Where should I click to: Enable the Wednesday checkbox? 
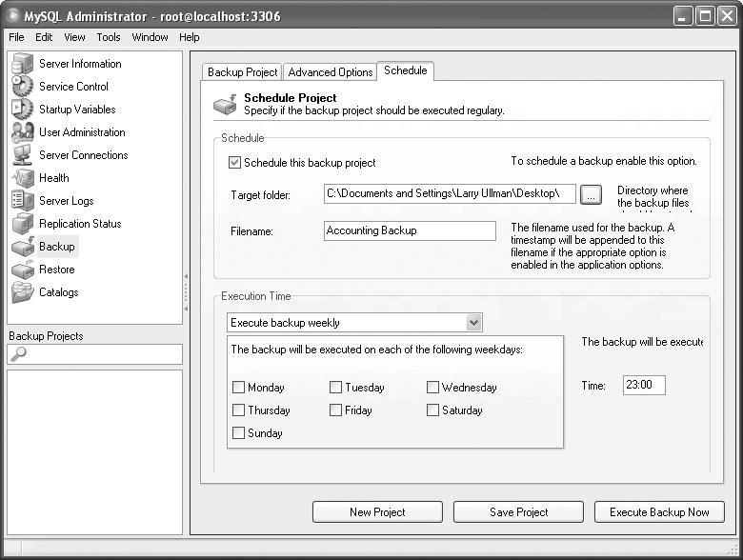432,387
